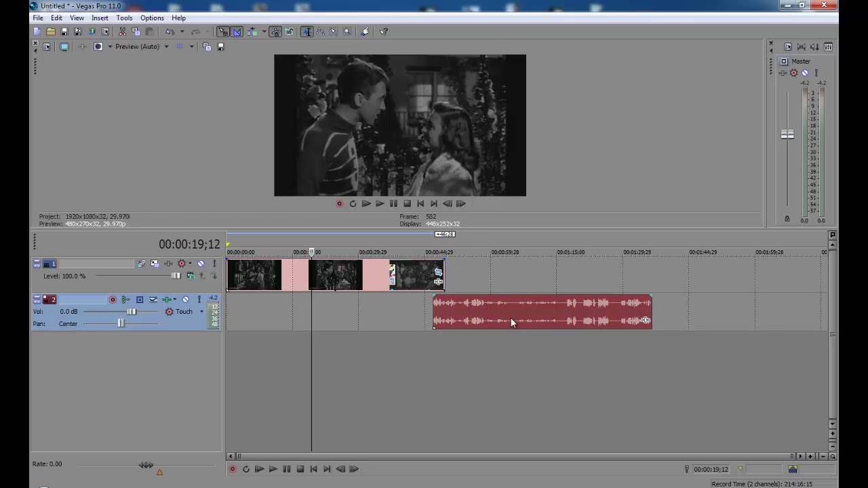Open the Tools menu

(124, 18)
